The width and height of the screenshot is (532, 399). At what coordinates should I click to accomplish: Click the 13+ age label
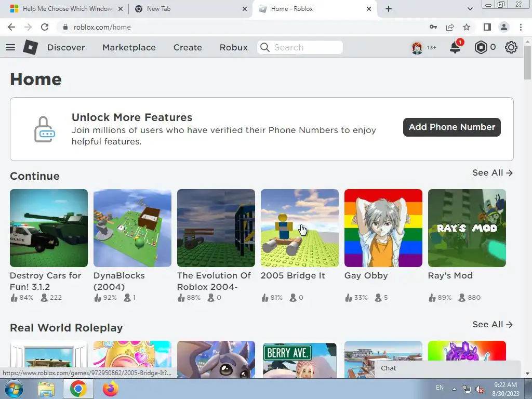[x=432, y=47]
